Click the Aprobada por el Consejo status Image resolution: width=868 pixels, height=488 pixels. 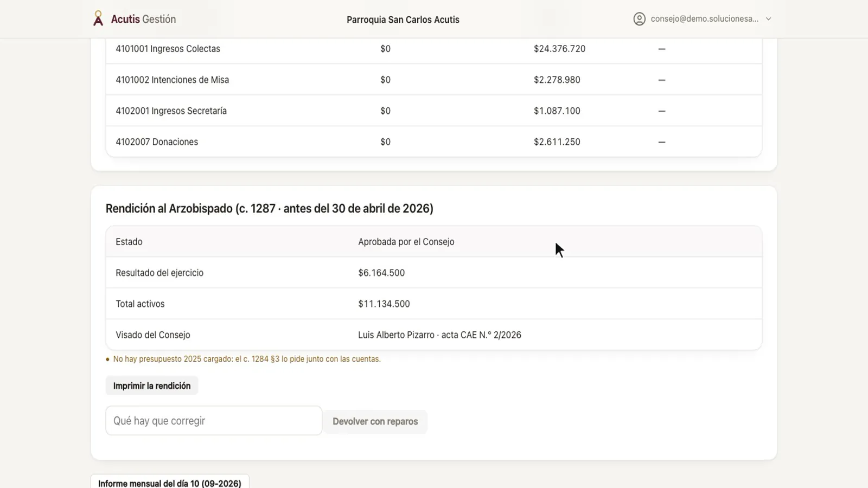click(406, 242)
